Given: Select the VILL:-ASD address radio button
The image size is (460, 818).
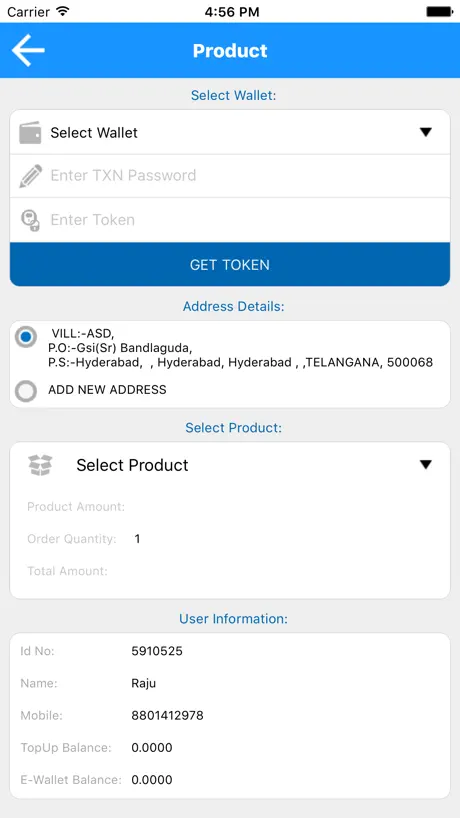Looking at the screenshot, I should (26, 337).
